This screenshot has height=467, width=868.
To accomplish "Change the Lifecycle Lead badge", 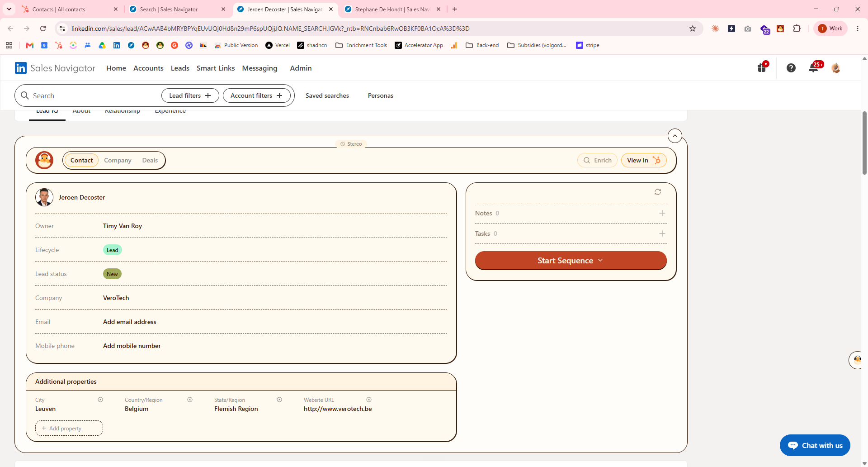I will click(x=113, y=250).
